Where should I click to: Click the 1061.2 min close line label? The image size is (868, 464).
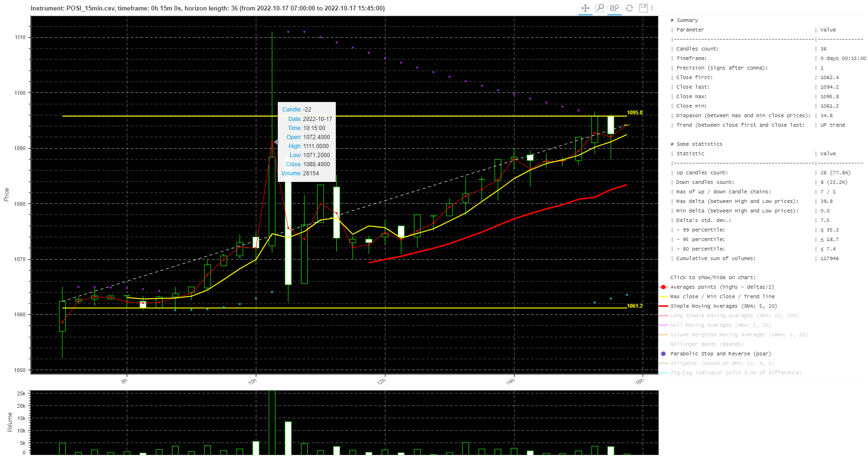point(635,306)
